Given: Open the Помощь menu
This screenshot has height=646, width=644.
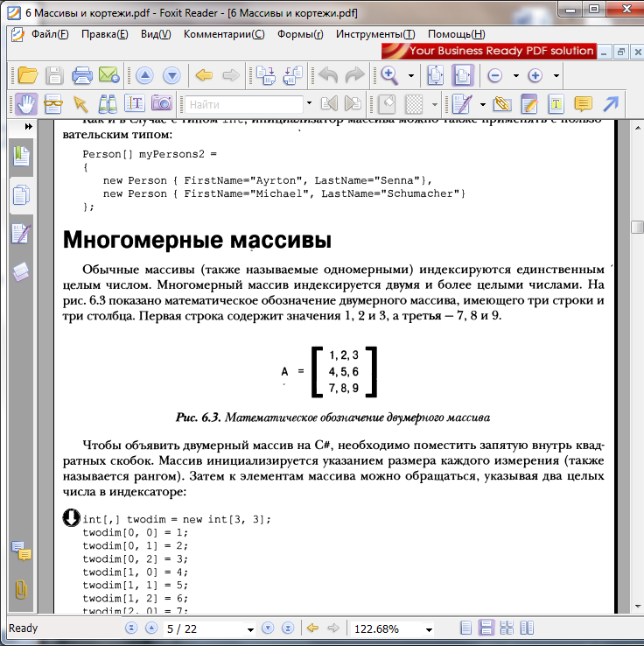Looking at the screenshot, I should 456,34.
